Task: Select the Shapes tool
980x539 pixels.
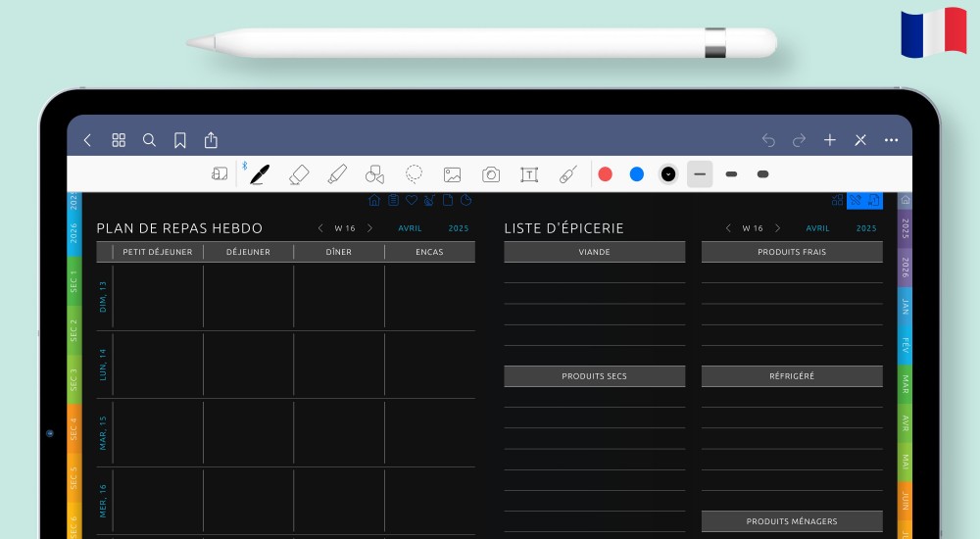Action: click(x=375, y=174)
